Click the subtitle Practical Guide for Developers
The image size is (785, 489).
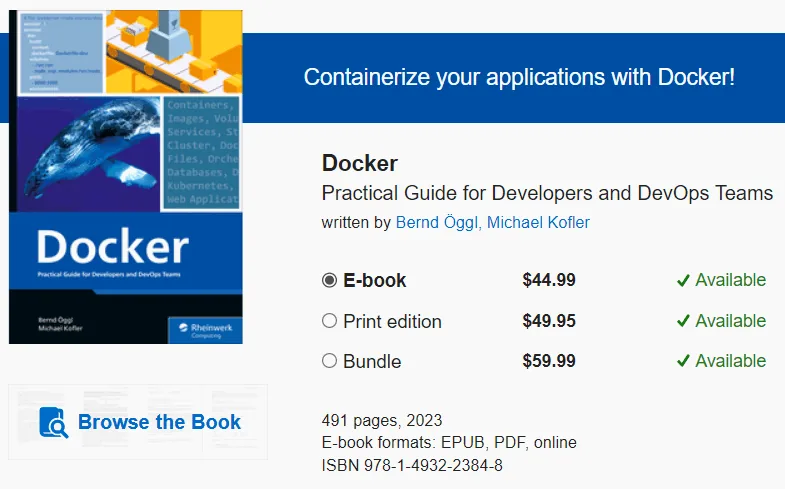547,193
